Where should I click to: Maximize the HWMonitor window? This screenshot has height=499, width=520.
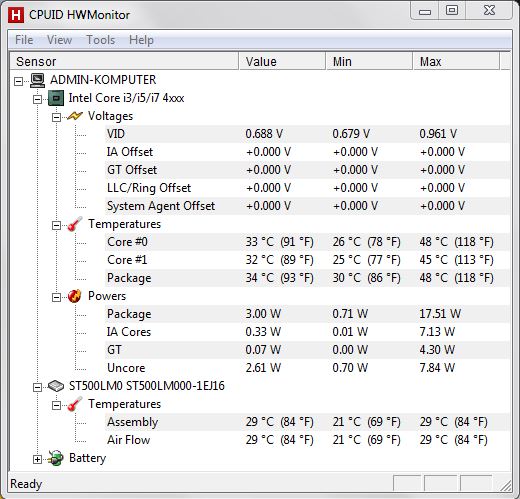pyautogui.click(x=452, y=11)
